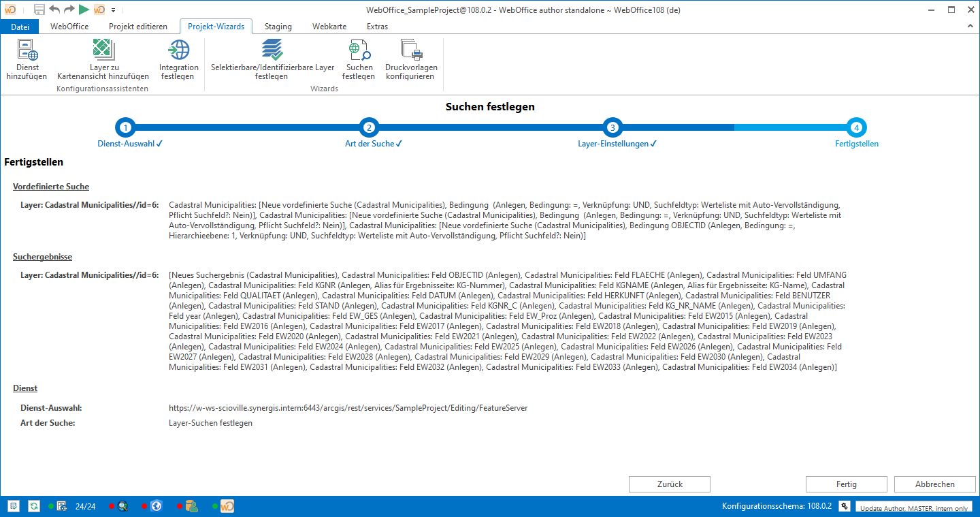The image size is (980, 517).
Task: Click the magnifier globe status icon
Action: (123, 506)
